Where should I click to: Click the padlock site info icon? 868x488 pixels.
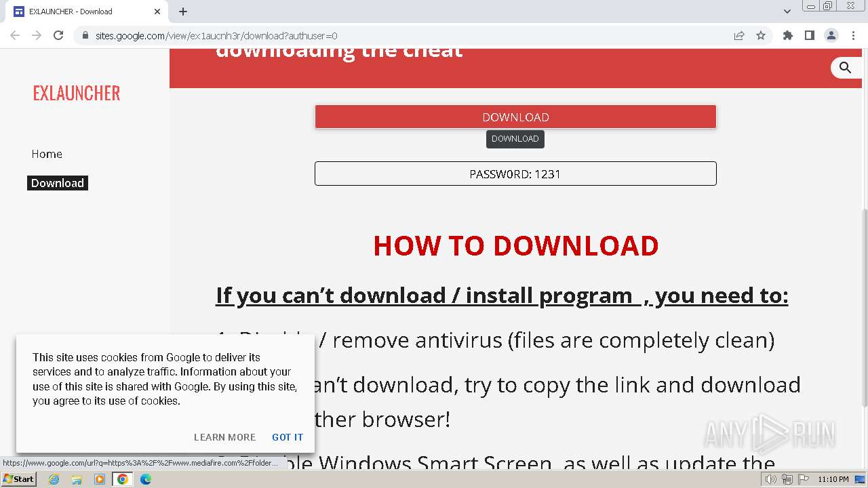tap(85, 36)
